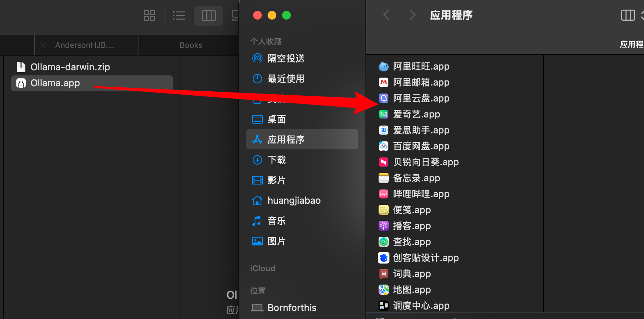Select the Ollama-darwin.zip file
The height and width of the screenshot is (319, 644).
(92, 67)
